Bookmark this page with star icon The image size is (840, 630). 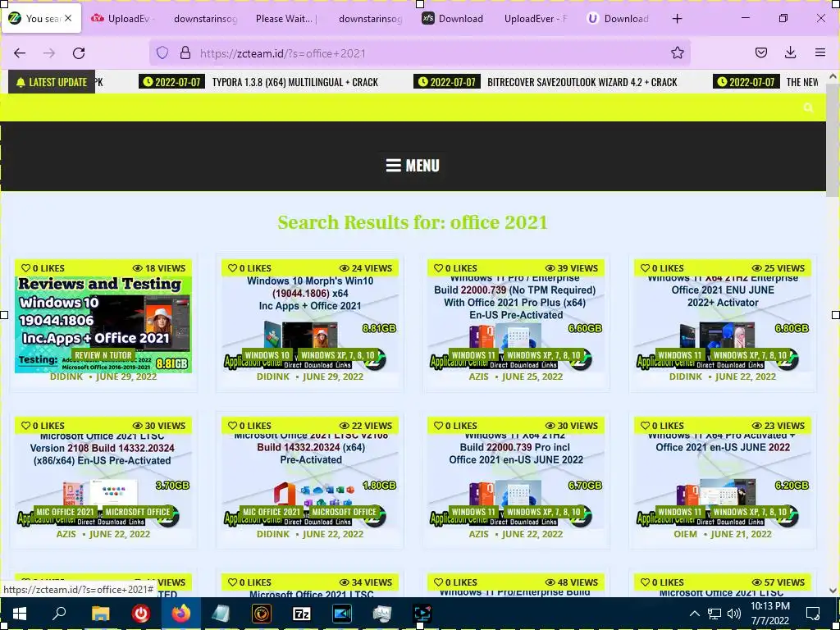[677, 52]
